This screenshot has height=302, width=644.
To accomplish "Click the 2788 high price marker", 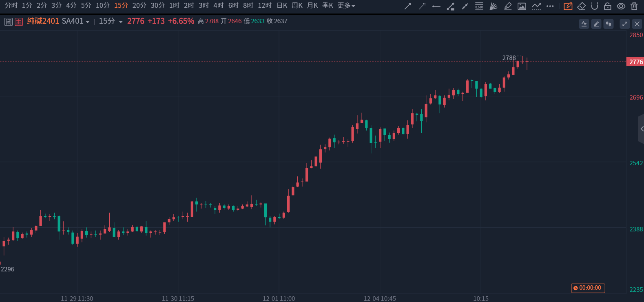I will click(x=509, y=58).
